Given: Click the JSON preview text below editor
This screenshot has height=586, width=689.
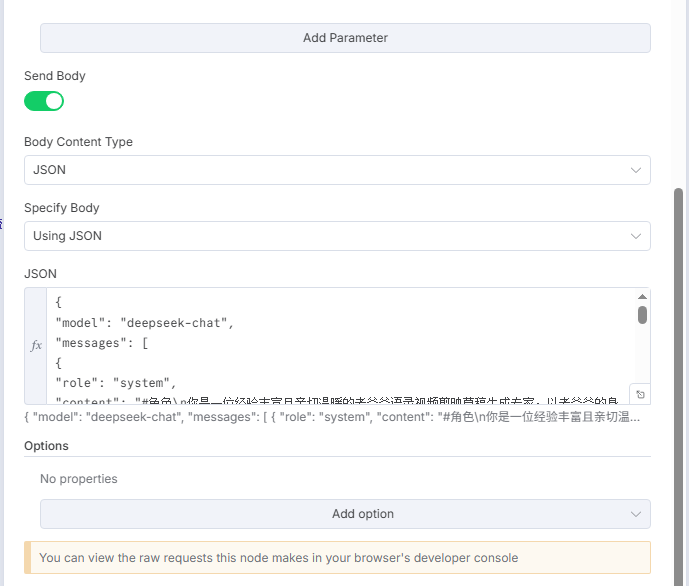Looking at the screenshot, I should pyautogui.click(x=332, y=417).
